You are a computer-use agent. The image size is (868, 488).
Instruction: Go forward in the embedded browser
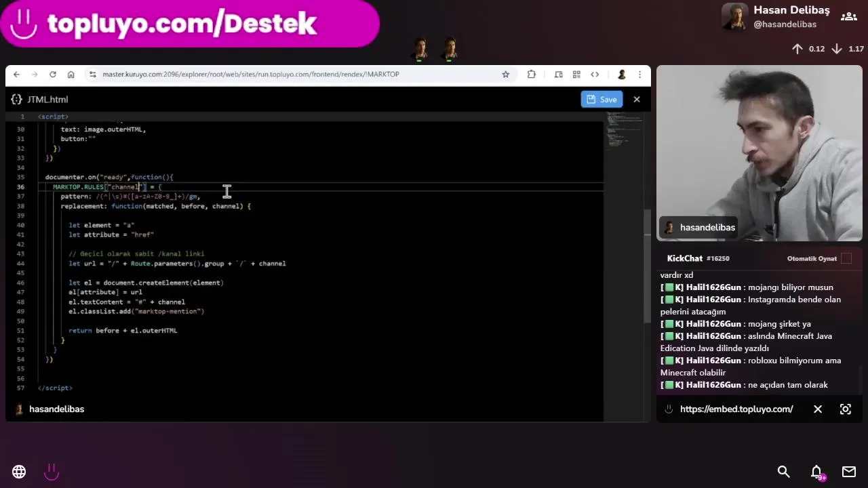(x=34, y=75)
